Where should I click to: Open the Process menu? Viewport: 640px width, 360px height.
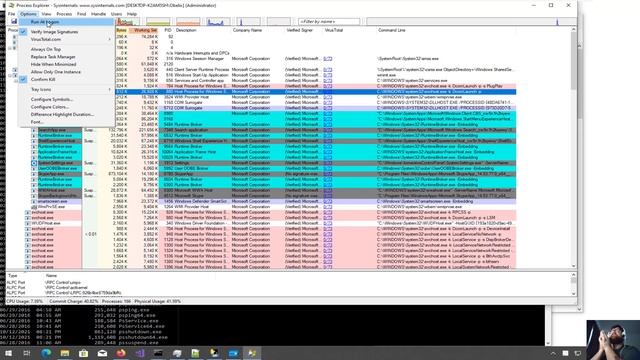(64, 14)
